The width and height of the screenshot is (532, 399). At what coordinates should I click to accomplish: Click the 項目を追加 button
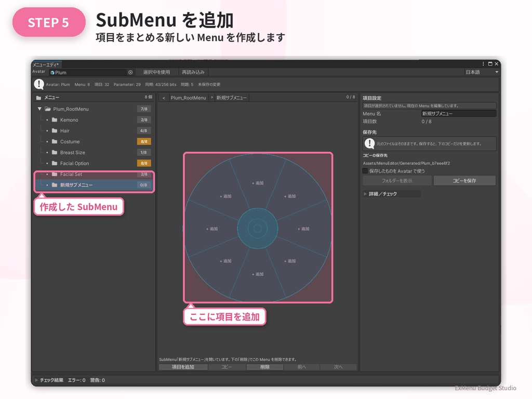pyautogui.click(x=183, y=367)
